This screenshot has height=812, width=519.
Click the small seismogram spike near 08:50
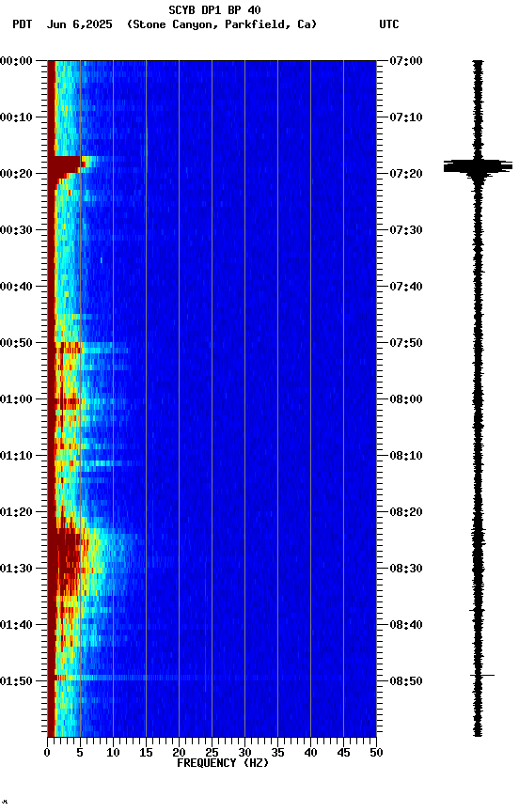tap(482, 676)
